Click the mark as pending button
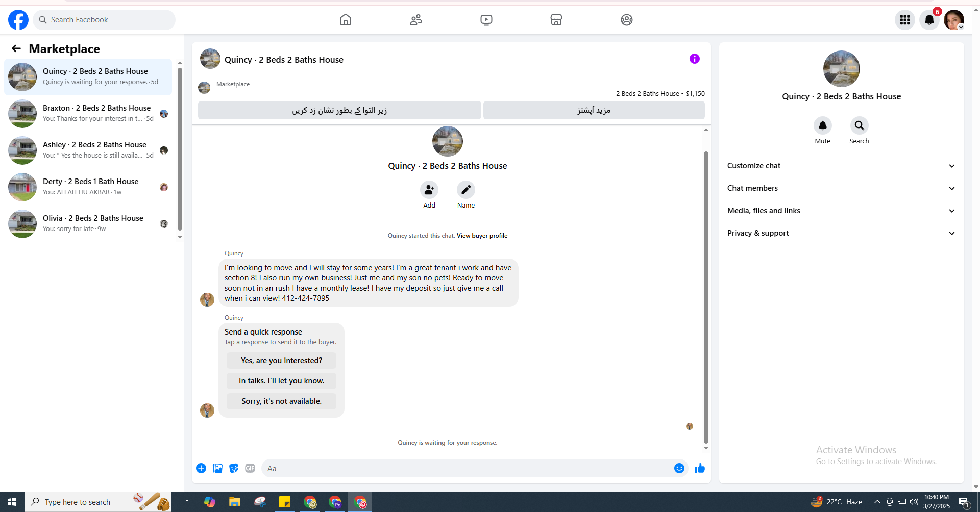980x512 pixels. 339,110
